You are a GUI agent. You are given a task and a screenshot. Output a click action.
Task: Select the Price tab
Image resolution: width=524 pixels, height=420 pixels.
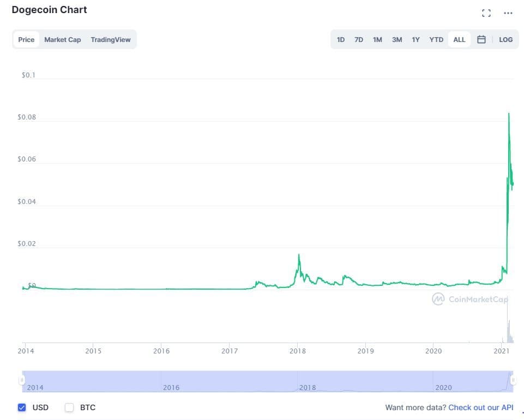click(26, 40)
